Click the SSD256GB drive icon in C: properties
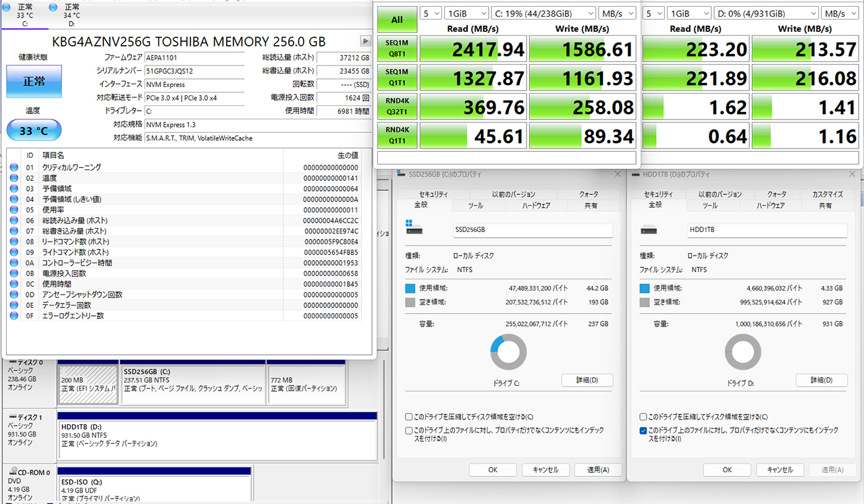This screenshot has height=504, width=864. pyautogui.click(x=414, y=229)
